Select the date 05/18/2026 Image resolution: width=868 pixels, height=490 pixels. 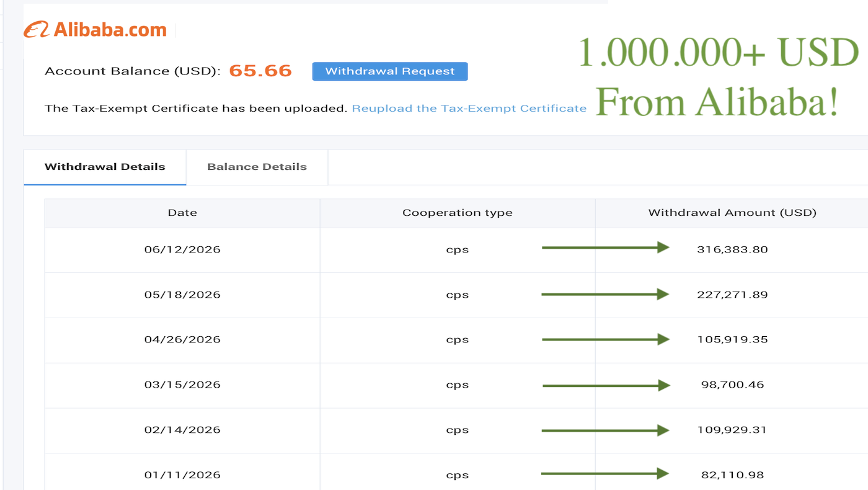pyautogui.click(x=182, y=295)
